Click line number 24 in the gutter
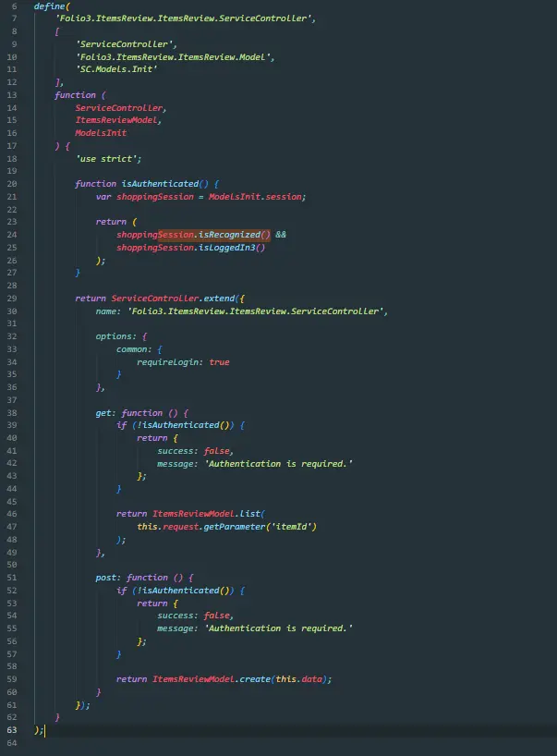The width and height of the screenshot is (557, 756). tap(12, 235)
